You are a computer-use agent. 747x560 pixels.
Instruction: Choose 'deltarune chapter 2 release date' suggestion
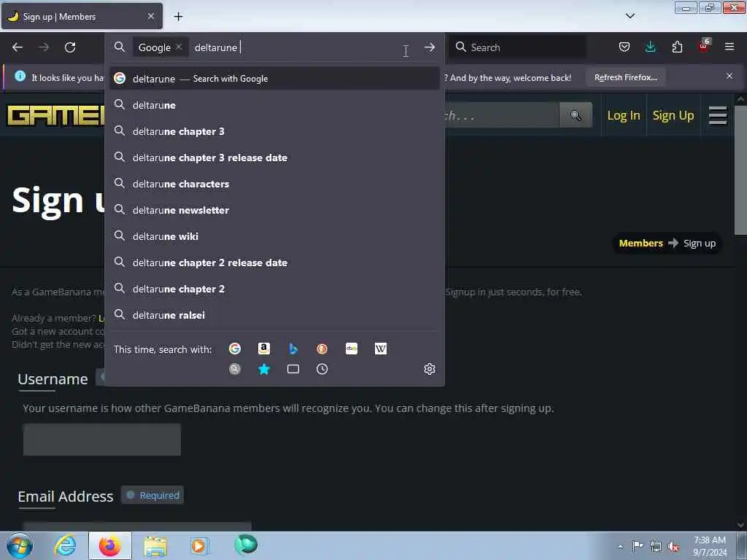(274, 262)
